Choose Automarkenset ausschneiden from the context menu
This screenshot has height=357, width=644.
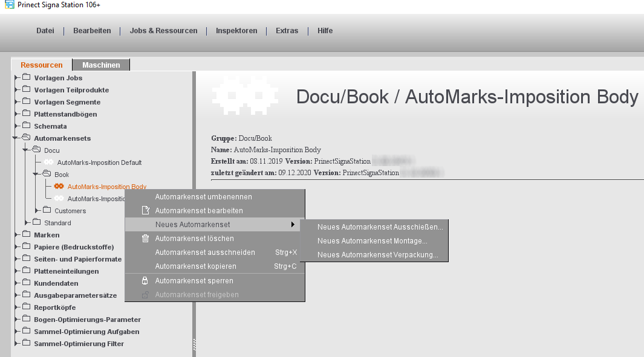(x=215, y=252)
